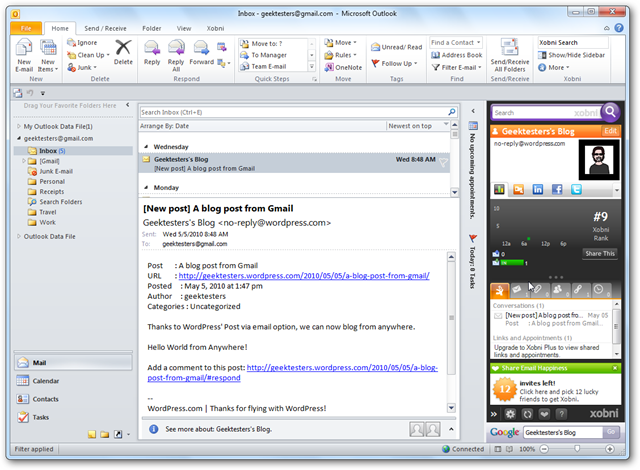Click the zoom out minus button
The image size is (640, 470).
[544, 449]
